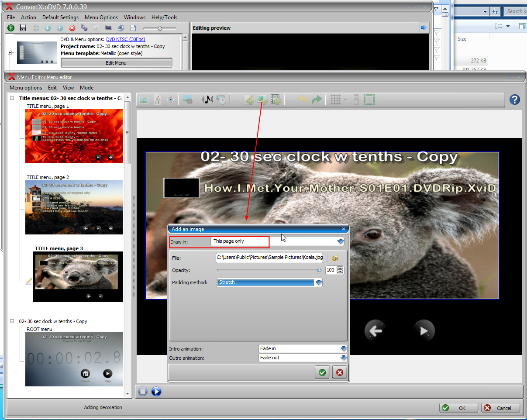Open the Edit menu in Menu Editor

click(52, 88)
